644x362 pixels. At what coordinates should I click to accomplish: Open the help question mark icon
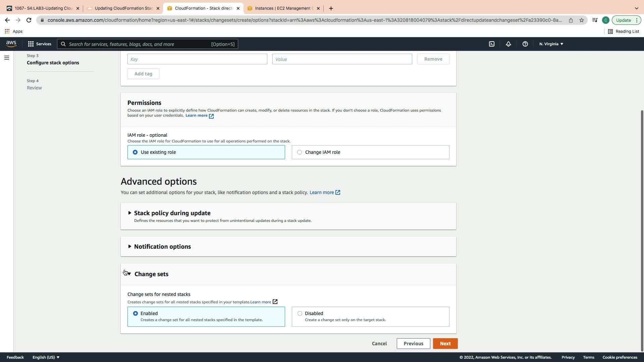525,44
